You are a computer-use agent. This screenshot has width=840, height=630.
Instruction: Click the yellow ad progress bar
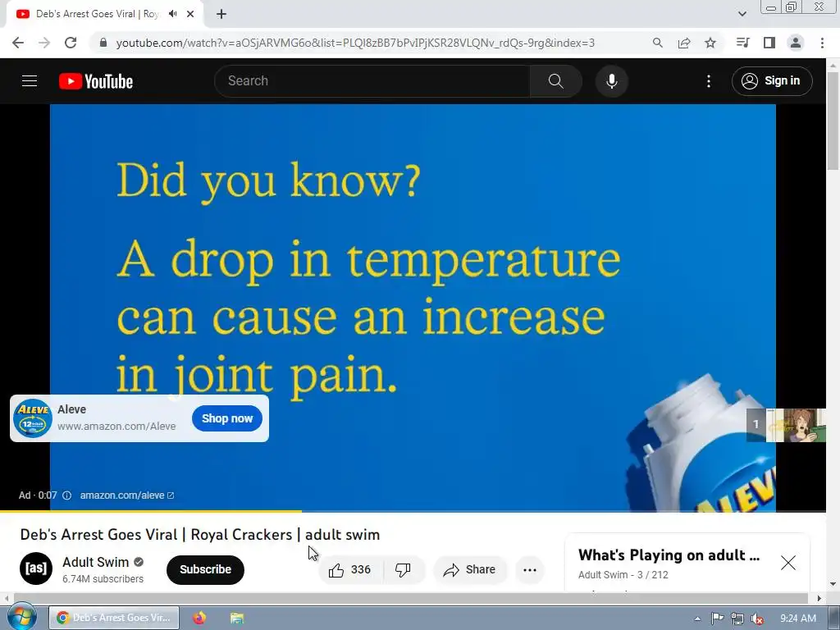151,511
